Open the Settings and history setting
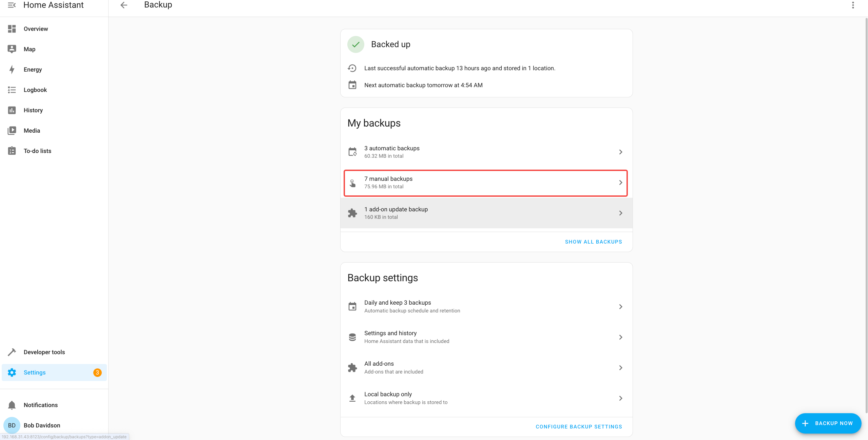Viewport: 868px width, 440px height. [486, 337]
